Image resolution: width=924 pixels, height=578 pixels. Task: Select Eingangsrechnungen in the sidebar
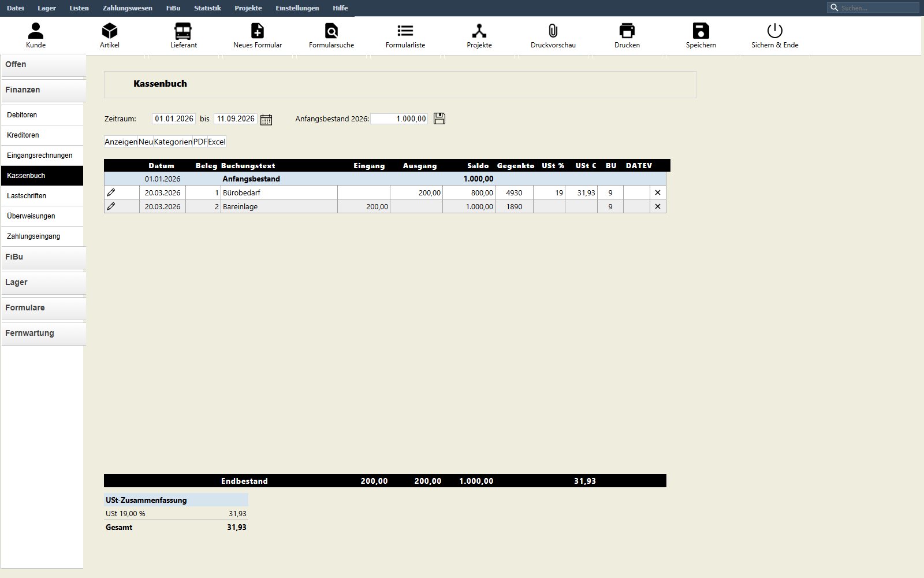[x=42, y=155]
